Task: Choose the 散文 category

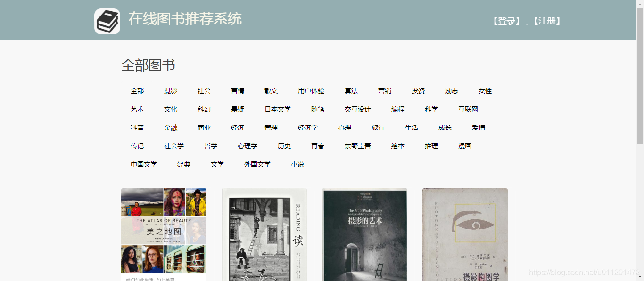Action: pos(271,91)
